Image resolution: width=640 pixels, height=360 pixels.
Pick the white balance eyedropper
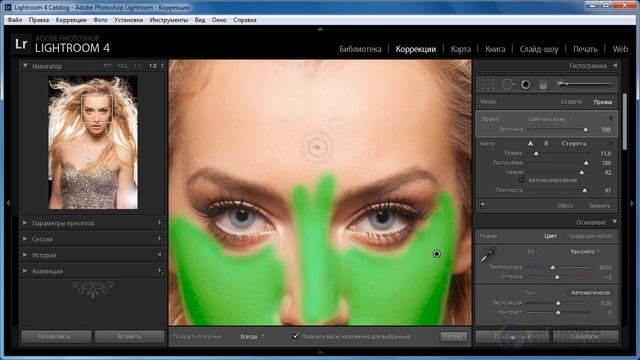pyautogui.click(x=488, y=255)
